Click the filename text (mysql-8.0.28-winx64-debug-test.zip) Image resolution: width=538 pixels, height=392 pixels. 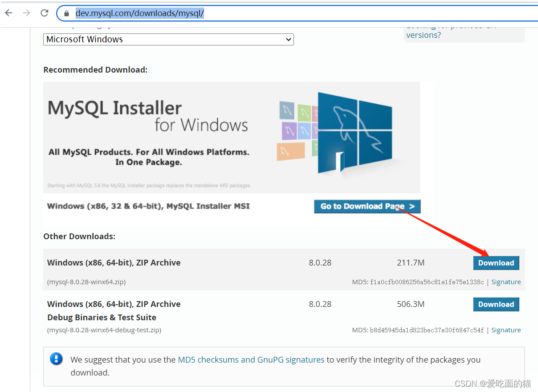104,330
